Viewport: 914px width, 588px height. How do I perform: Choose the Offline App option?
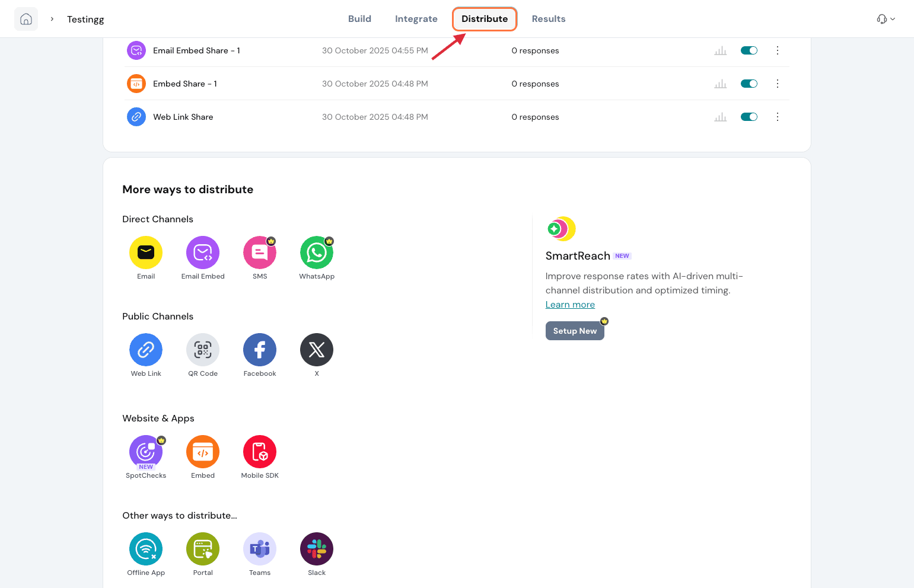(x=145, y=549)
